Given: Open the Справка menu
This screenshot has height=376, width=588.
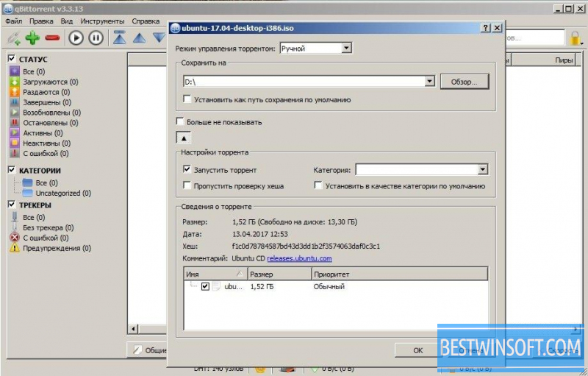Looking at the screenshot, I should click(x=146, y=21).
